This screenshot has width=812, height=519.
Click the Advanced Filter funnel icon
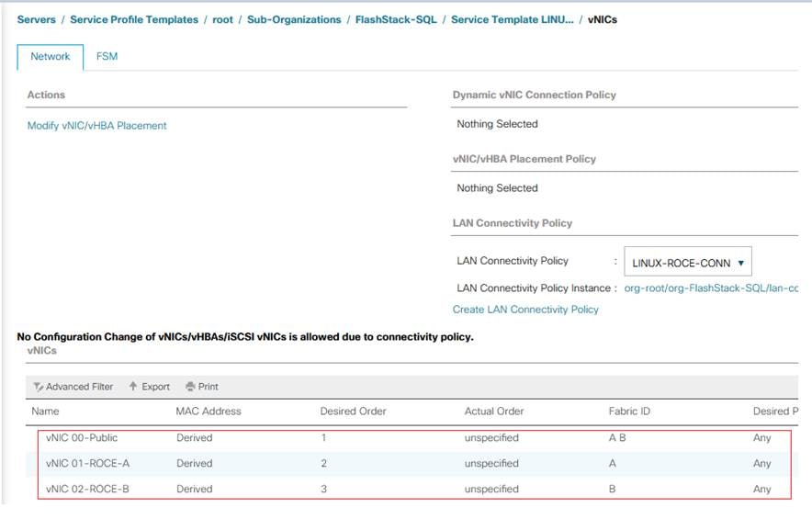pyautogui.click(x=39, y=387)
